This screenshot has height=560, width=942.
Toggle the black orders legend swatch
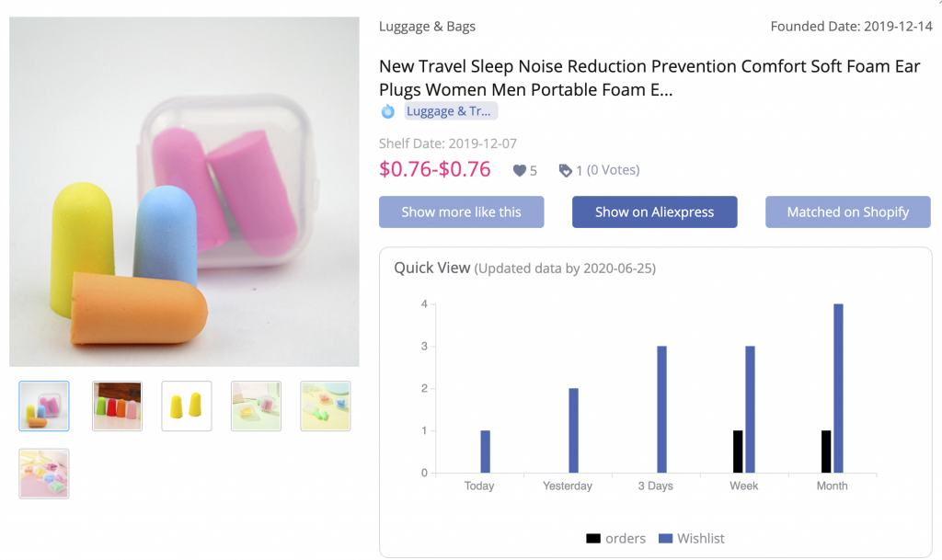point(593,539)
